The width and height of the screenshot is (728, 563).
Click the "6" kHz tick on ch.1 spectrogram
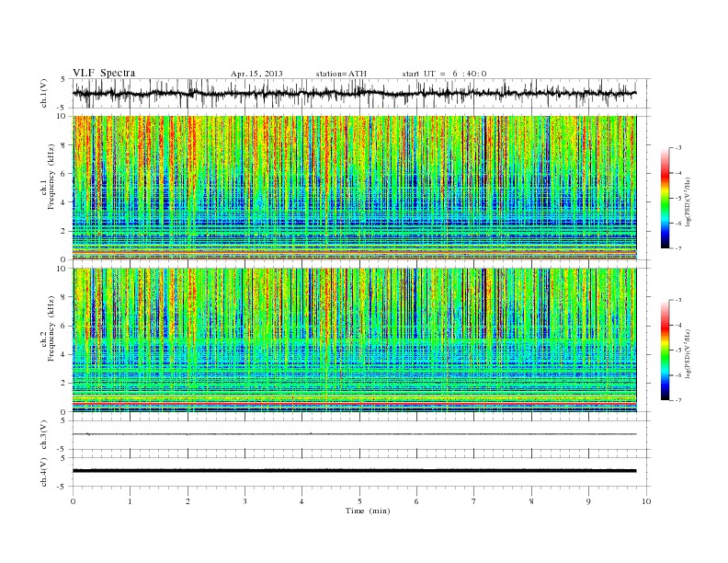coord(64,174)
